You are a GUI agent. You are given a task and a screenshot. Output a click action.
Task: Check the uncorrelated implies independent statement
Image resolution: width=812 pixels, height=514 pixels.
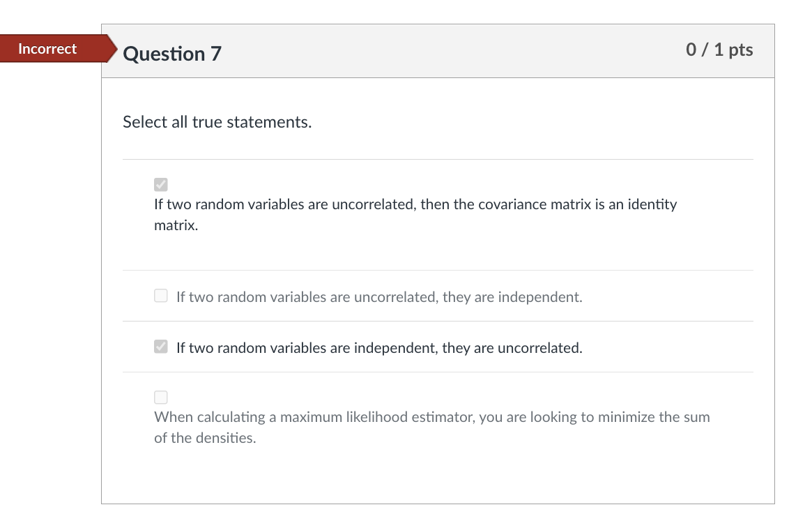(x=160, y=296)
